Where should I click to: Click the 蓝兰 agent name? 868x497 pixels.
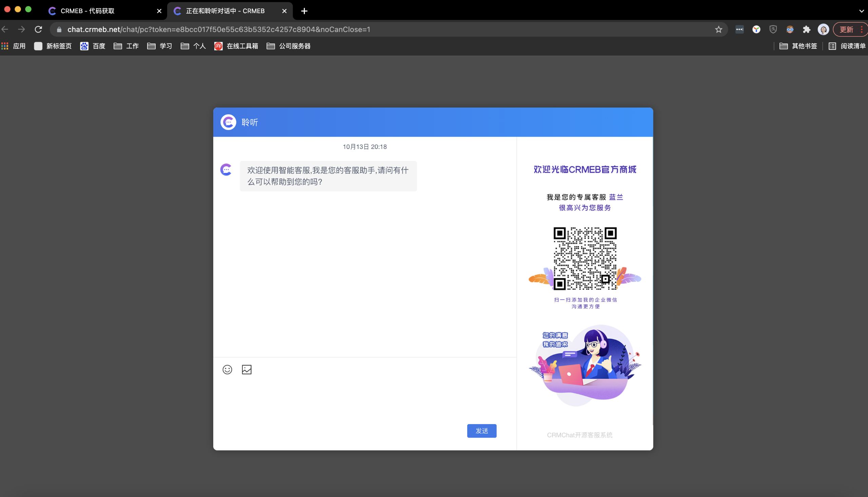click(616, 197)
